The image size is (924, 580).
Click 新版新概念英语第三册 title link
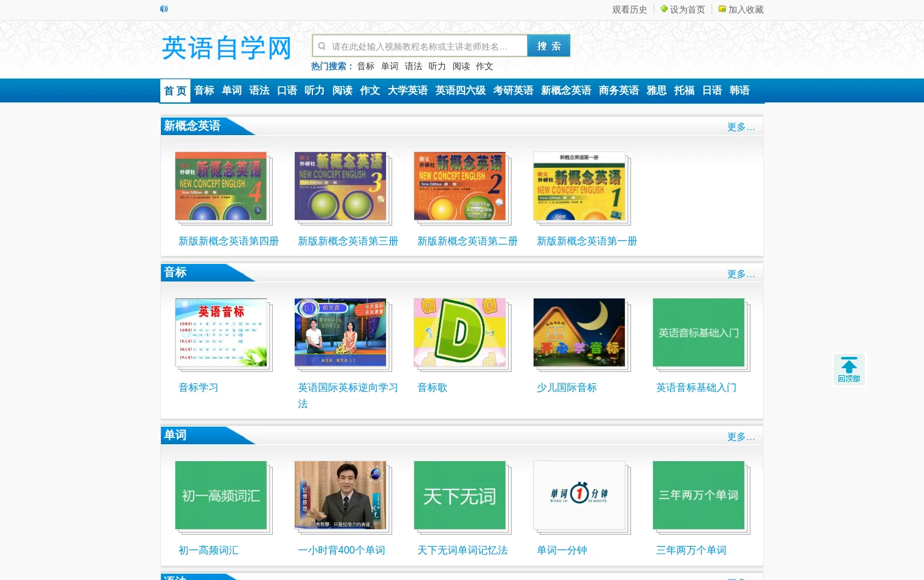coord(348,241)
